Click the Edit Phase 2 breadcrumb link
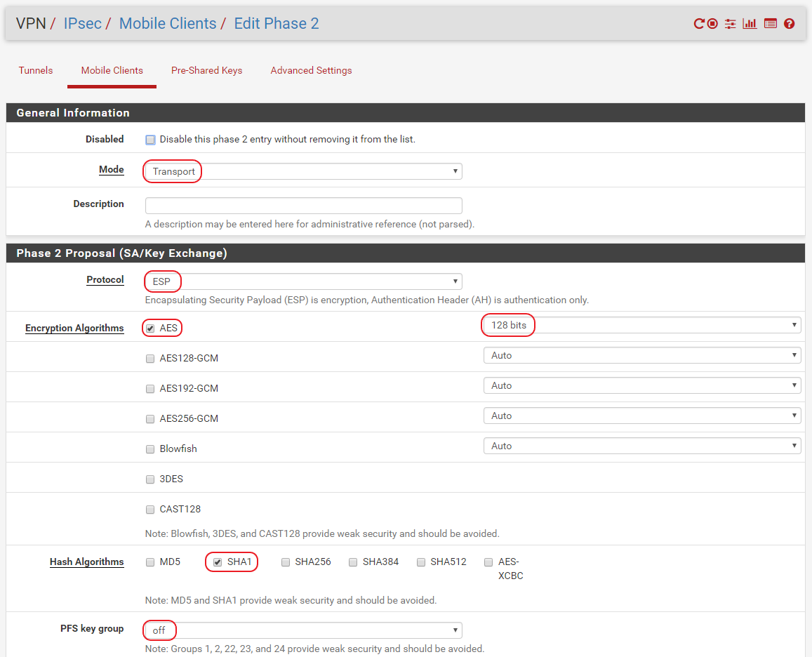The image size is (812, 657). 277,24
